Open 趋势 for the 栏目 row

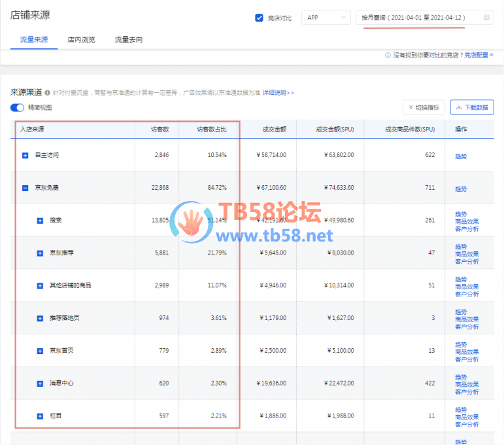tap(461, 410)
